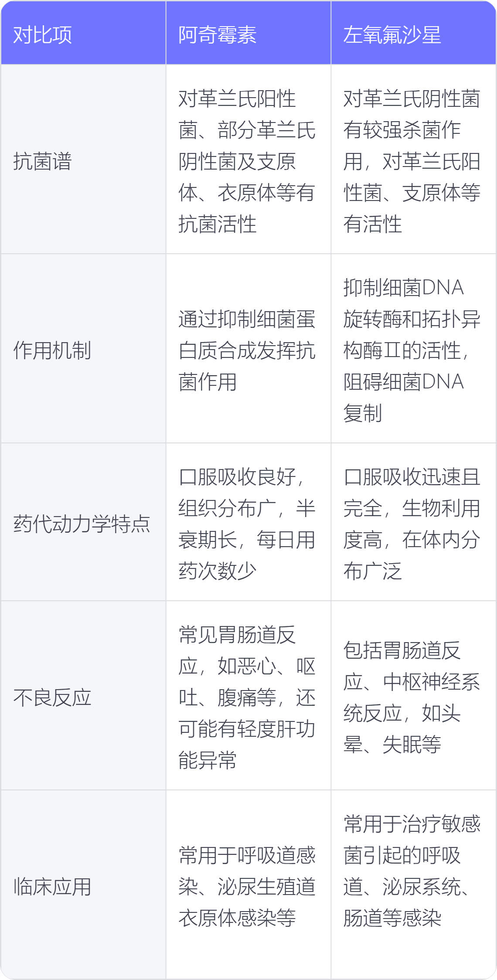Click cell starting with 口服吸收良好
497x980 pixels.
pyautogui.click(x=248, y=522)
